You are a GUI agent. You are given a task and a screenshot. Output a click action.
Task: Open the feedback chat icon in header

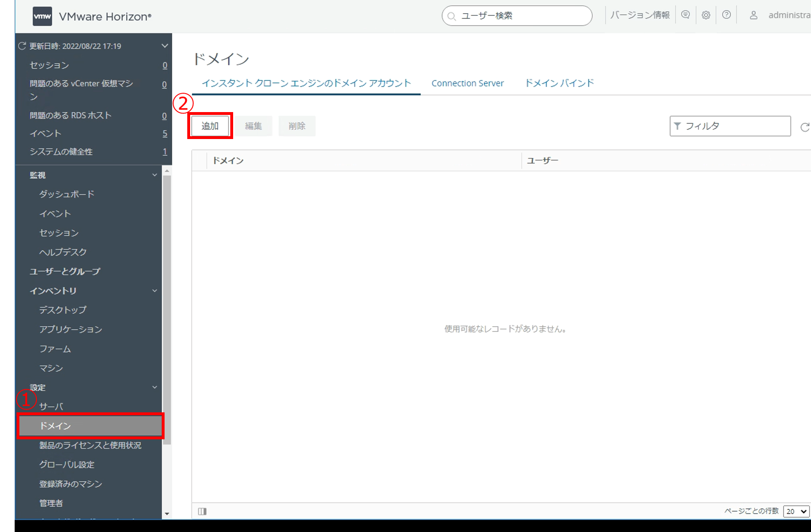685,15
